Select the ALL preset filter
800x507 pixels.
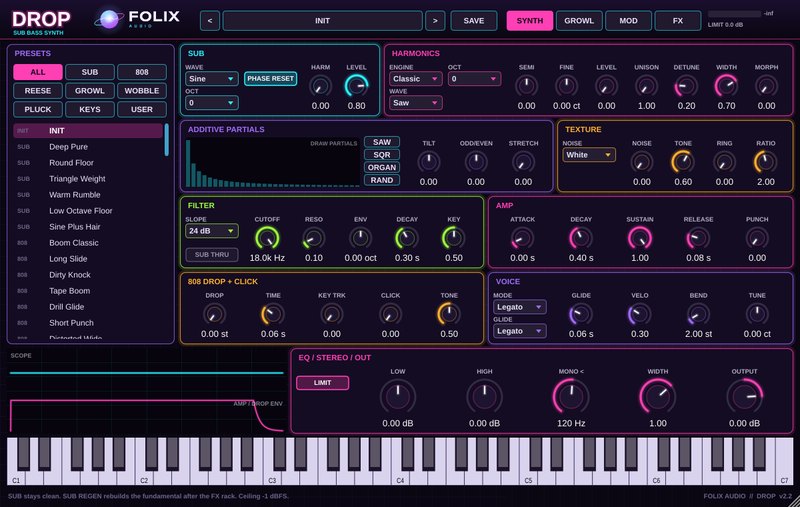tap(38, 72)
